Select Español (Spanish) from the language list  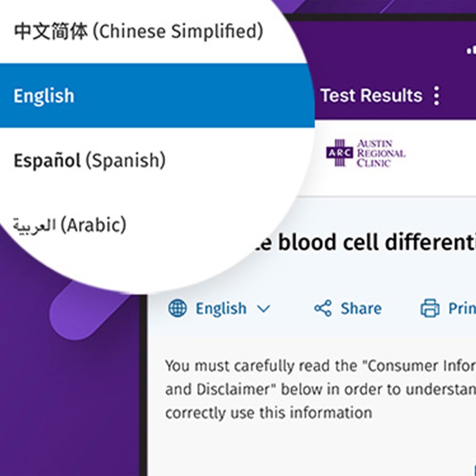point(90,160)
